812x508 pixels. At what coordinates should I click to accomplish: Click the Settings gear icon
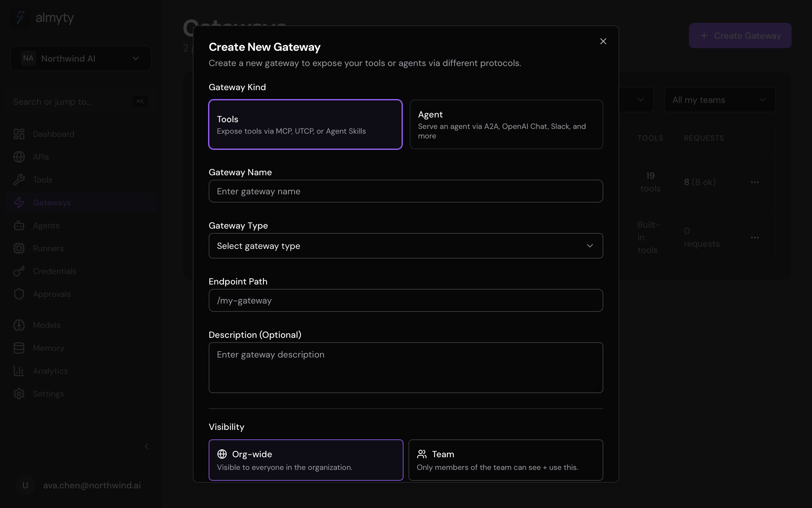click(x=19, y=394)
